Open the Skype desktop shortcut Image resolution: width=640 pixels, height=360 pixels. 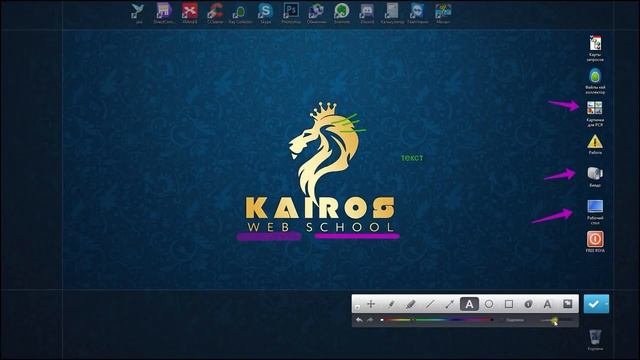(265, 12)
